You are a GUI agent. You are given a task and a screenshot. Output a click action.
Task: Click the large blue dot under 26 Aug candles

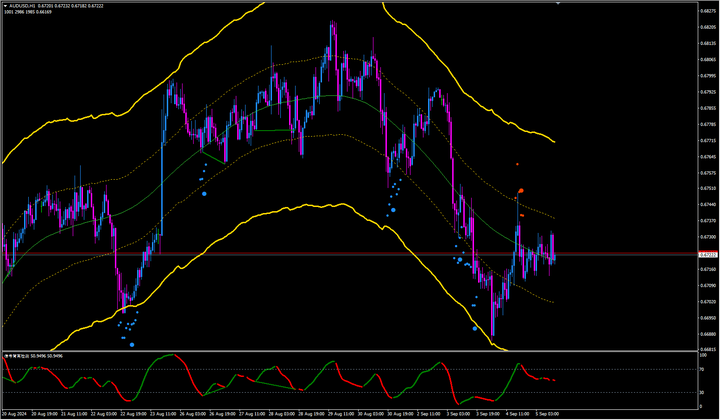click(206, 195)
